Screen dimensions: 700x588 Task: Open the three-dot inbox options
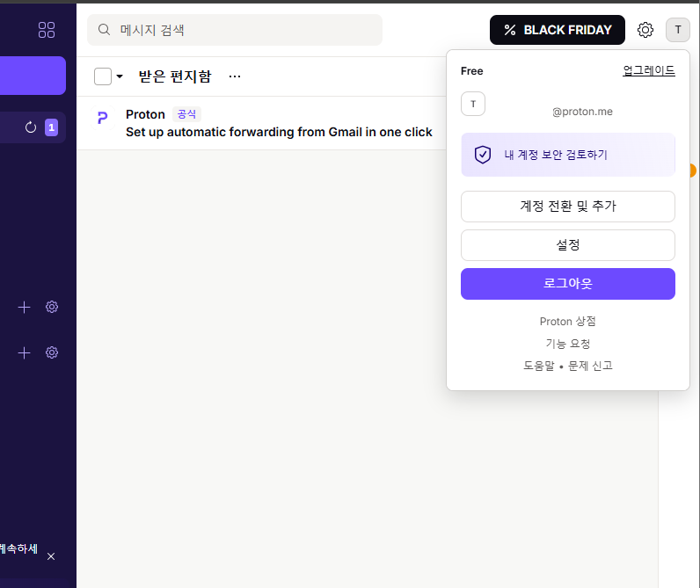235,76
